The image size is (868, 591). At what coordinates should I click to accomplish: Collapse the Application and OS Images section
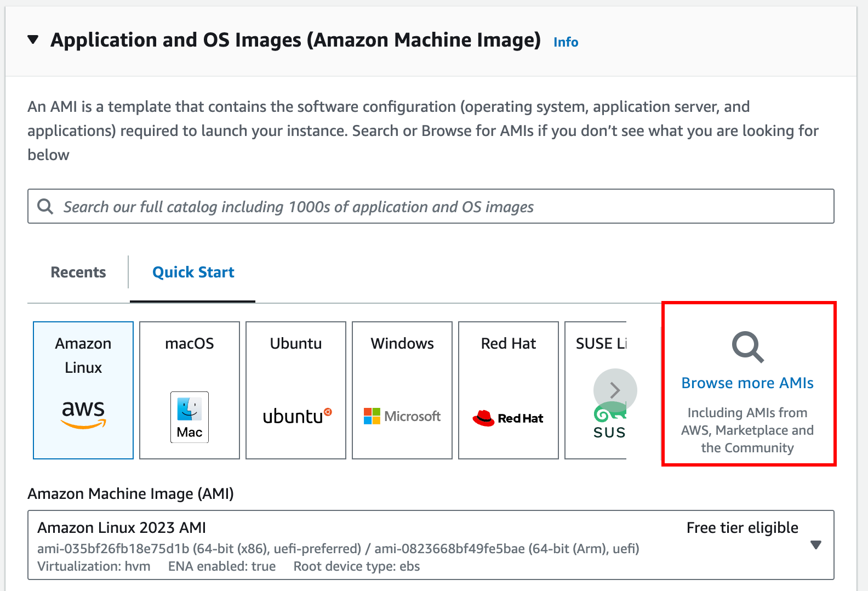33,40
